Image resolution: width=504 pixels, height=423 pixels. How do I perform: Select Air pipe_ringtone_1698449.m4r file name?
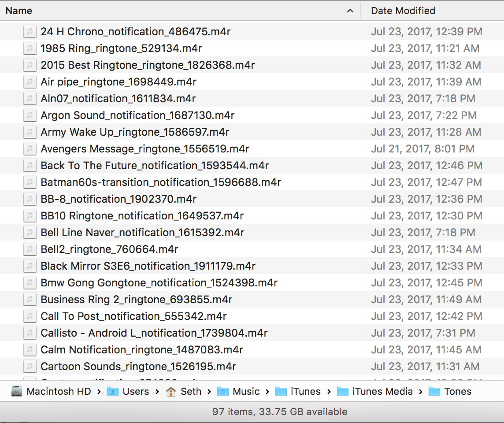pos(118,82)
